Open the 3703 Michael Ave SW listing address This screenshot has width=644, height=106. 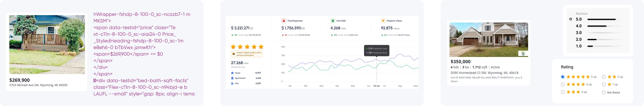[x=38, y=85]
